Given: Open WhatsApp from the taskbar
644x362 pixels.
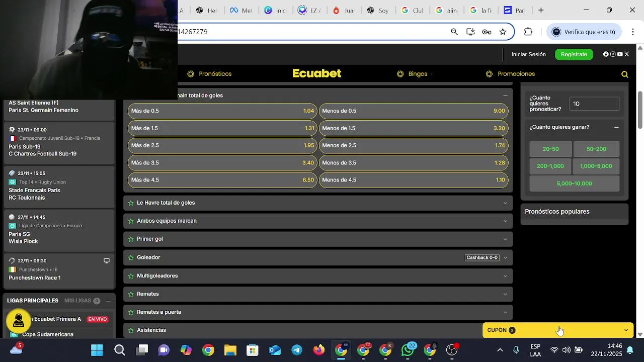Looking at the screenshot, I should coord(408,350).
